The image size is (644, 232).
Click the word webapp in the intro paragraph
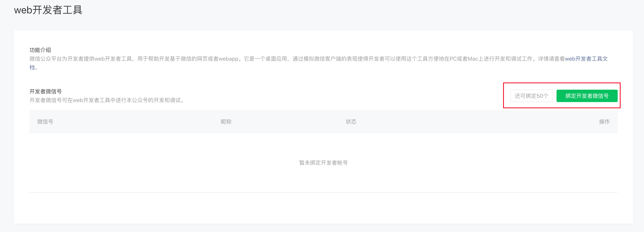coord(228,59)
